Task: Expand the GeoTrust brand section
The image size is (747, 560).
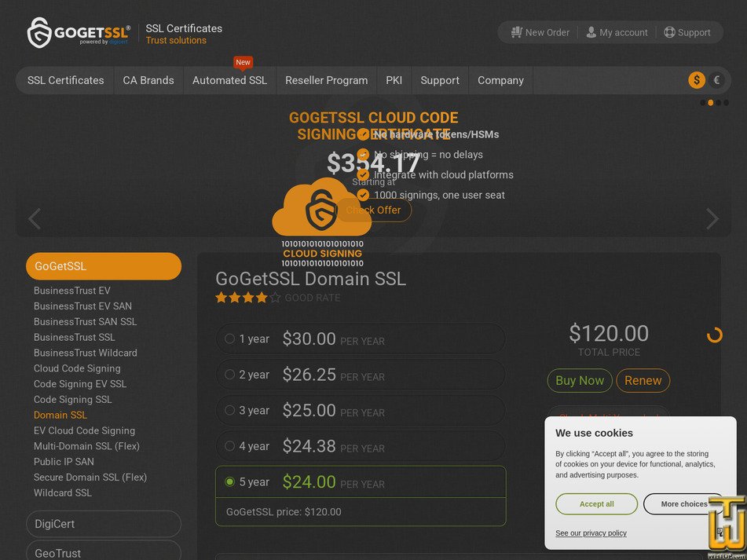Action: 104,552
